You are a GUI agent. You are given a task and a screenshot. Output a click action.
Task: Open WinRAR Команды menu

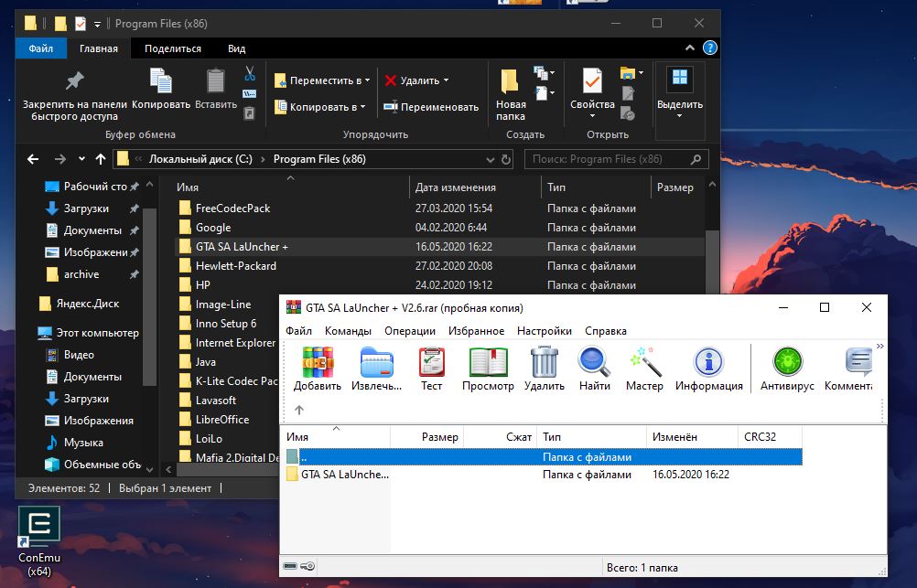click(x=348, y=331)
